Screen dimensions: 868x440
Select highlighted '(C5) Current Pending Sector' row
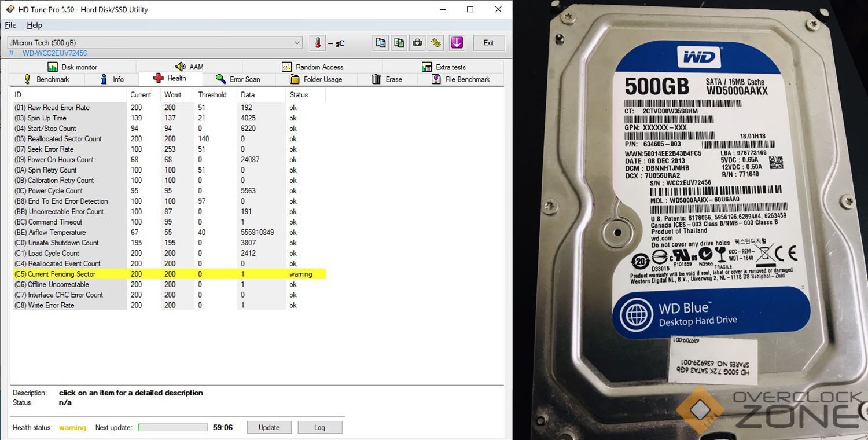(169, 274)
